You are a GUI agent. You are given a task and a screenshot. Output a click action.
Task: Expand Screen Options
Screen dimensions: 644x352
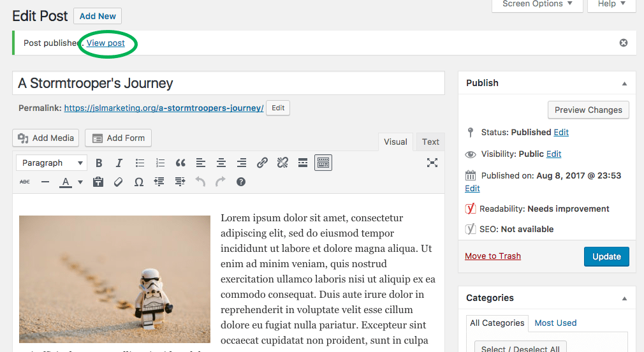point(538,4)
